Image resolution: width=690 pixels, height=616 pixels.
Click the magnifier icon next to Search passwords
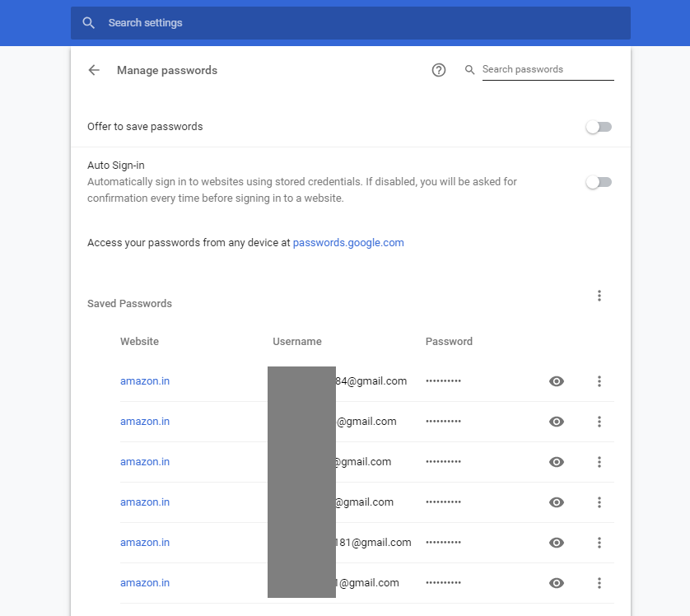tap(469, 69)
